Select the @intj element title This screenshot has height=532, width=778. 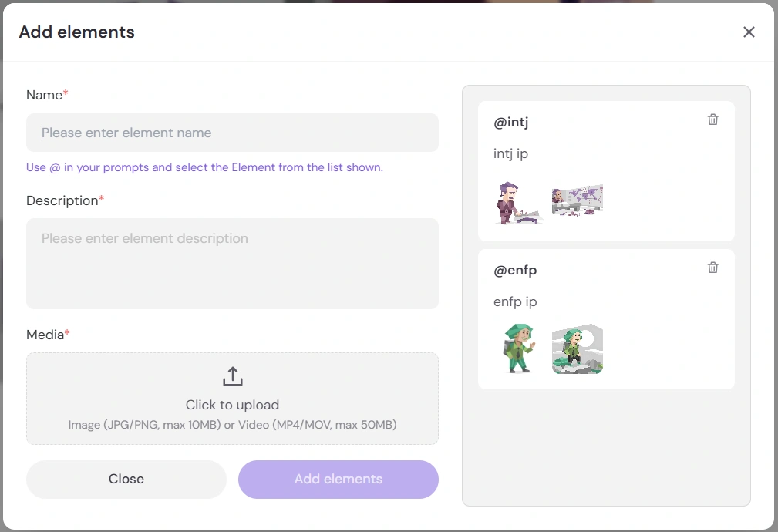pos(510,122)
